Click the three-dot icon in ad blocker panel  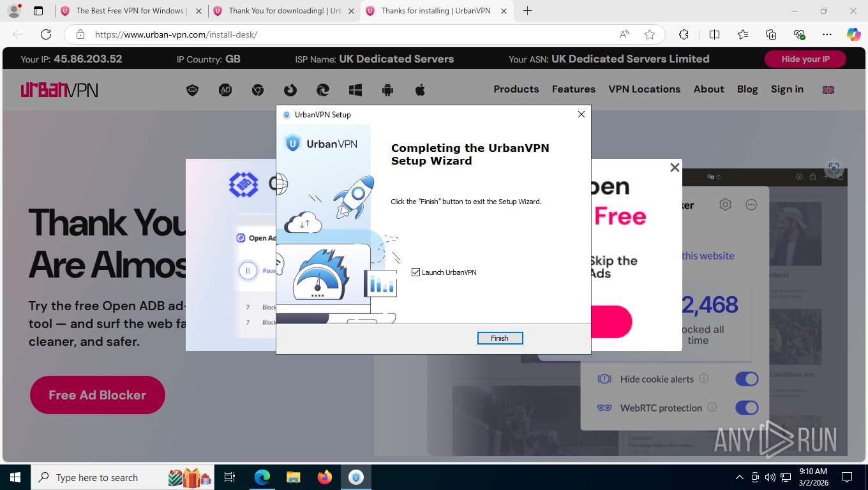tap(751, 205)
